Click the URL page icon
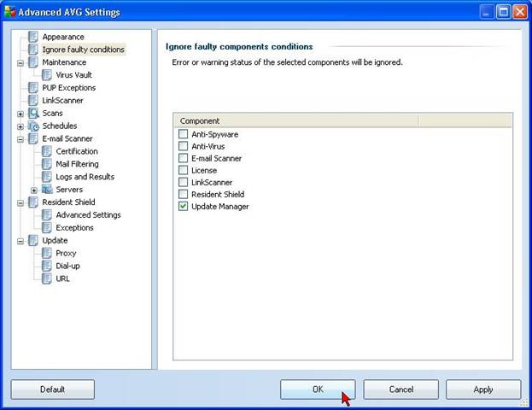This screenshot has height=410, width=532. coord(47,278)
